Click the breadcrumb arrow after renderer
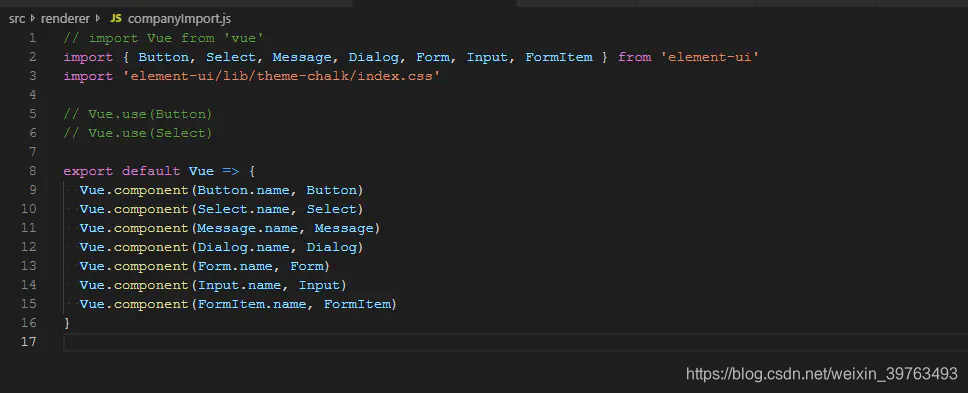Image resolution: width=968 pixels, height=393 pixels. pos(98,19)
